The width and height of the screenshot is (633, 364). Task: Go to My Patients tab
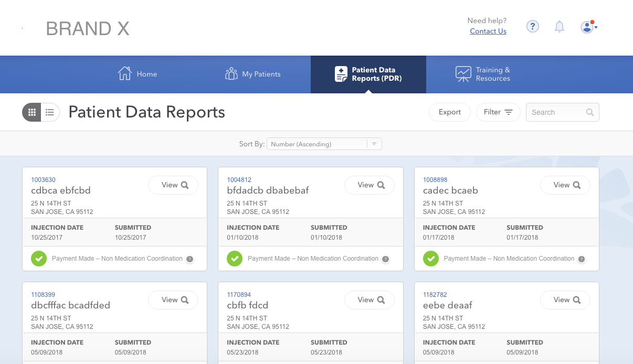[x=253, y=74]
